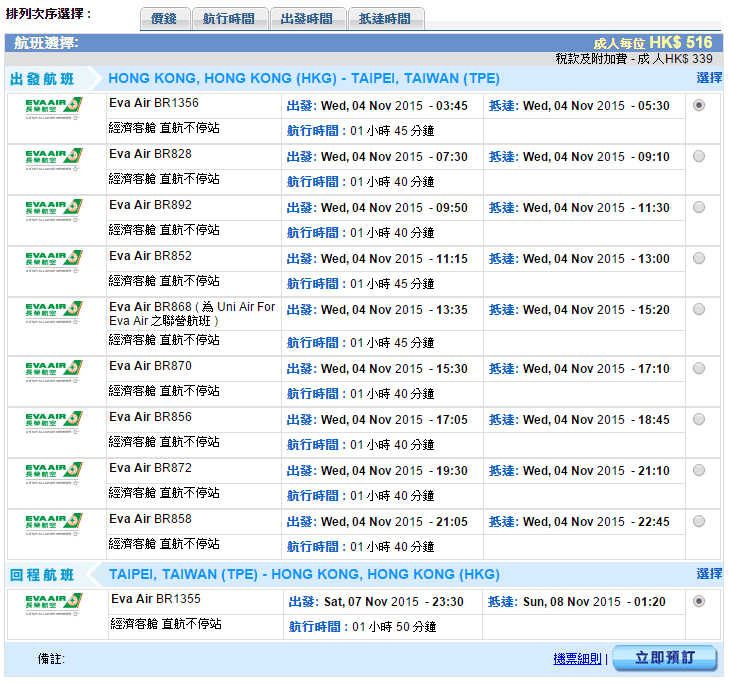Click the EVA Air logo for flight BR852

(54, 261)
